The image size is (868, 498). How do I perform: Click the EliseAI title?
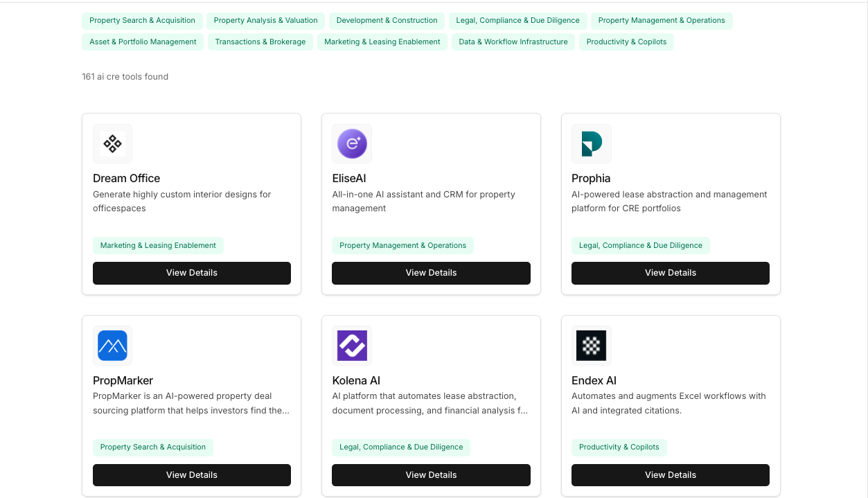coord(349,179)
